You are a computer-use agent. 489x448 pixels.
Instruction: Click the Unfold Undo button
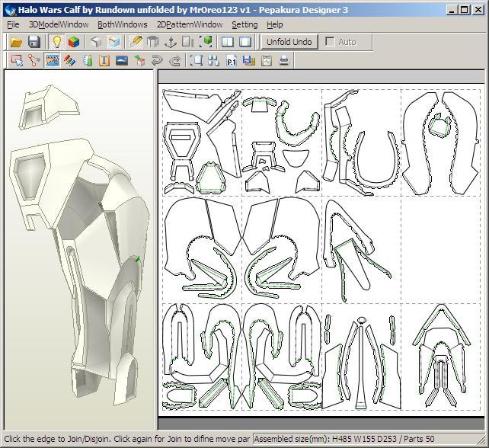pyautogui.click(x=289, y=42)
